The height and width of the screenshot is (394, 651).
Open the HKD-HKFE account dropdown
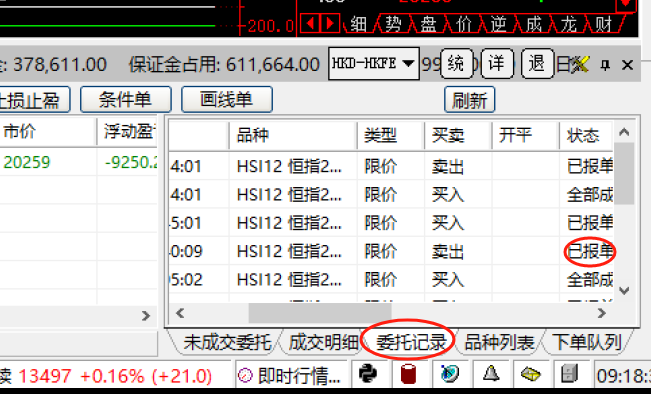pos(374,64)
